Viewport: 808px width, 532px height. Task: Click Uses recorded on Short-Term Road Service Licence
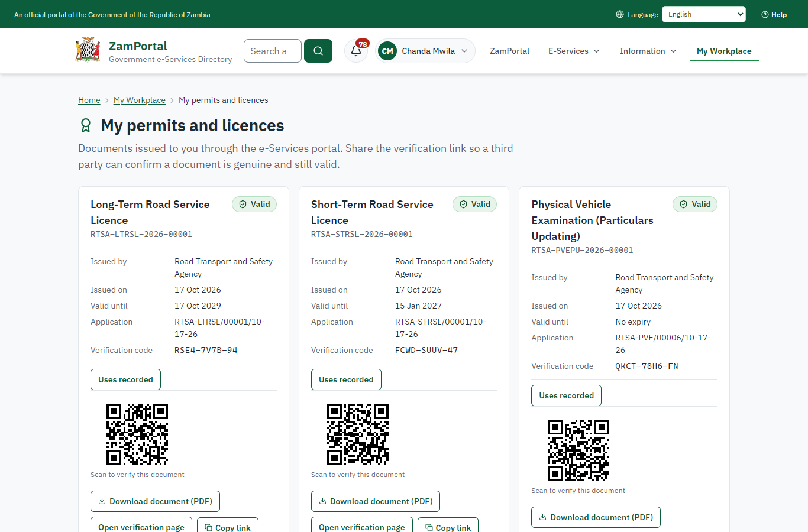click(x=346, y=379)
